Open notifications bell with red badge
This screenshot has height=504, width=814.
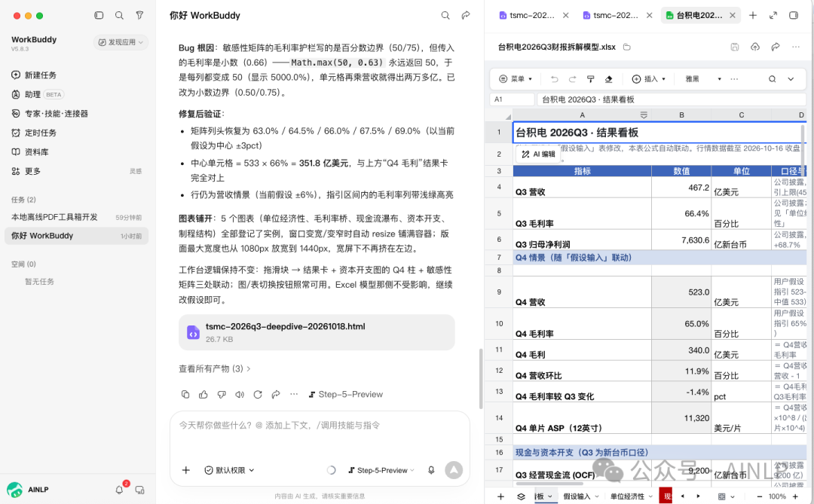(120, 490)
